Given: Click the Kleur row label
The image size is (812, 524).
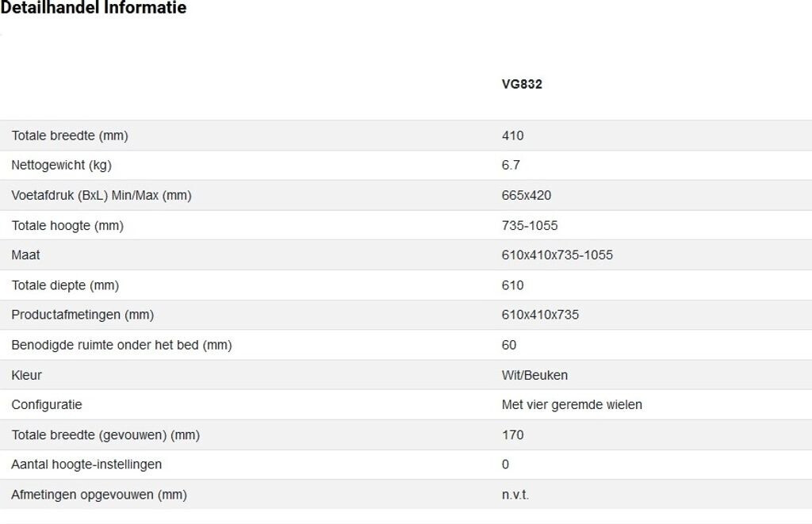Looking at the screenshot, I should [26, 375].
